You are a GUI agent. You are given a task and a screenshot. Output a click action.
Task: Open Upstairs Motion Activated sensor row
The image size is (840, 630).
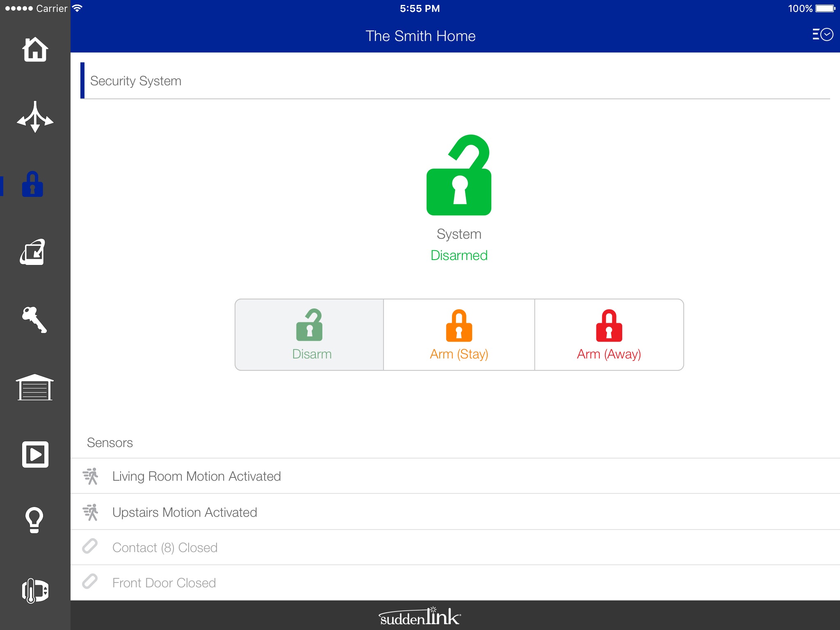click(185, 512)
